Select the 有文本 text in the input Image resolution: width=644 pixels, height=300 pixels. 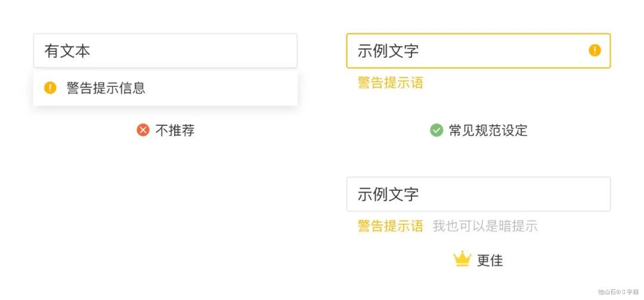tap(67, 51)
